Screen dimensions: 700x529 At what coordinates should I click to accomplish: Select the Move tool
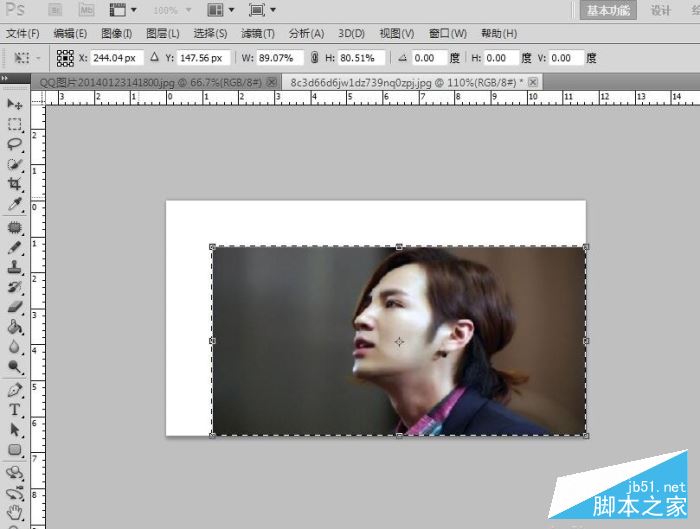tap(15, 104)
